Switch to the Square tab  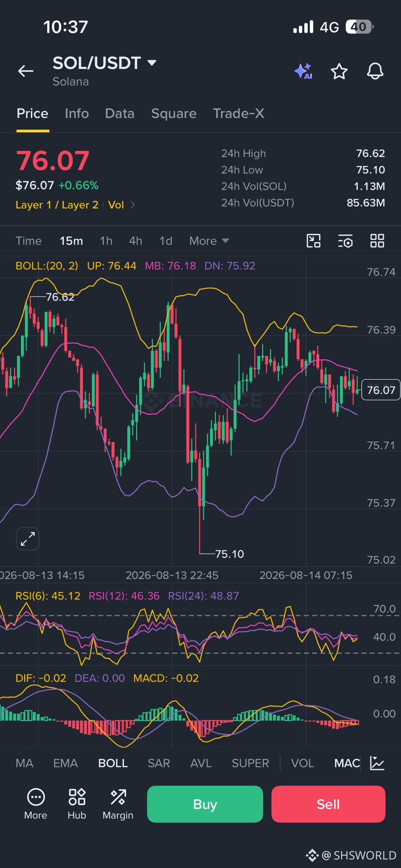coord(174,113)
